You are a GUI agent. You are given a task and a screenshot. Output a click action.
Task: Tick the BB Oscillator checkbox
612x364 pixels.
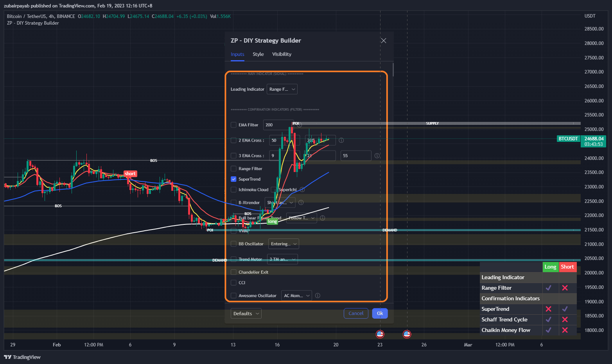(x=233, y=244)
